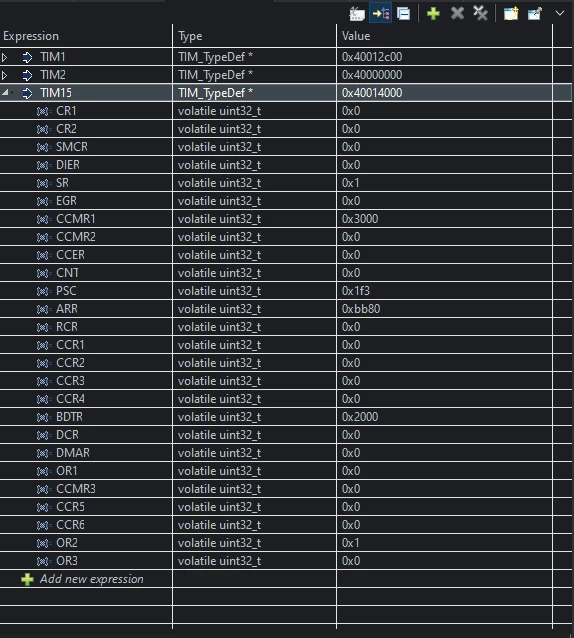Remove selected expression X icon
Image resolution: width=574 pixels, height=638 pixels.
(x=457, y=13)
